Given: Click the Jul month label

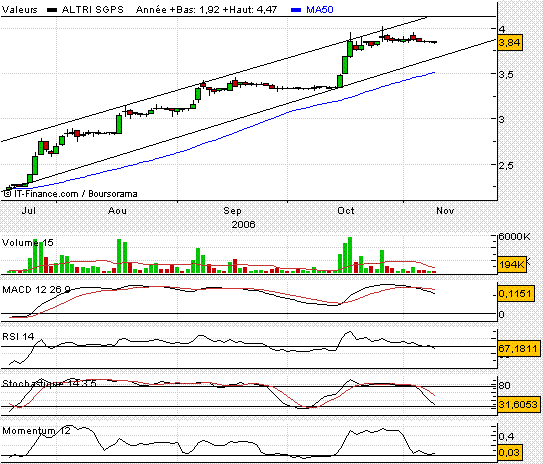Looking at the screenshot, I should coord(28,211).
